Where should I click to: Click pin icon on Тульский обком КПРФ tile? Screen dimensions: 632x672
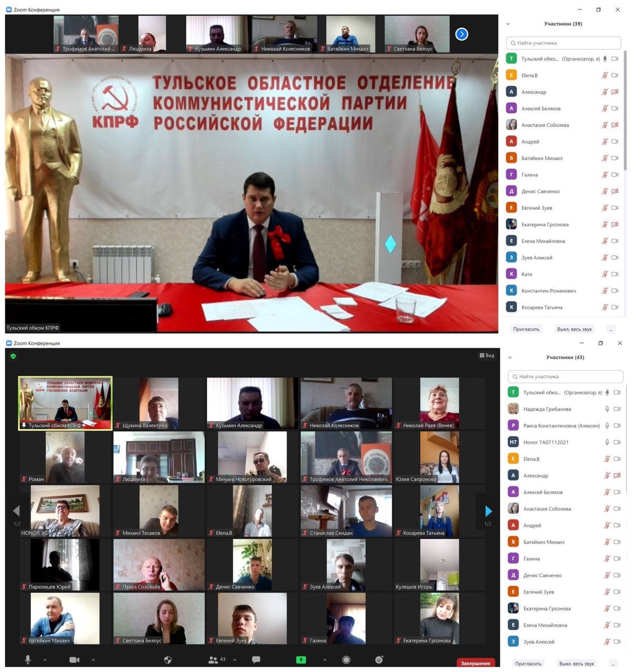(24, 425)
